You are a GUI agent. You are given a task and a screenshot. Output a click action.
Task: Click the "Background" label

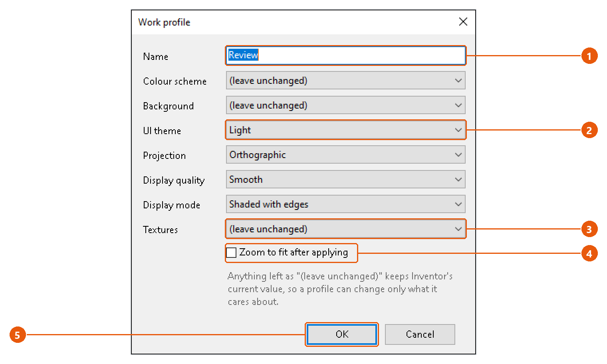point(169,106)
